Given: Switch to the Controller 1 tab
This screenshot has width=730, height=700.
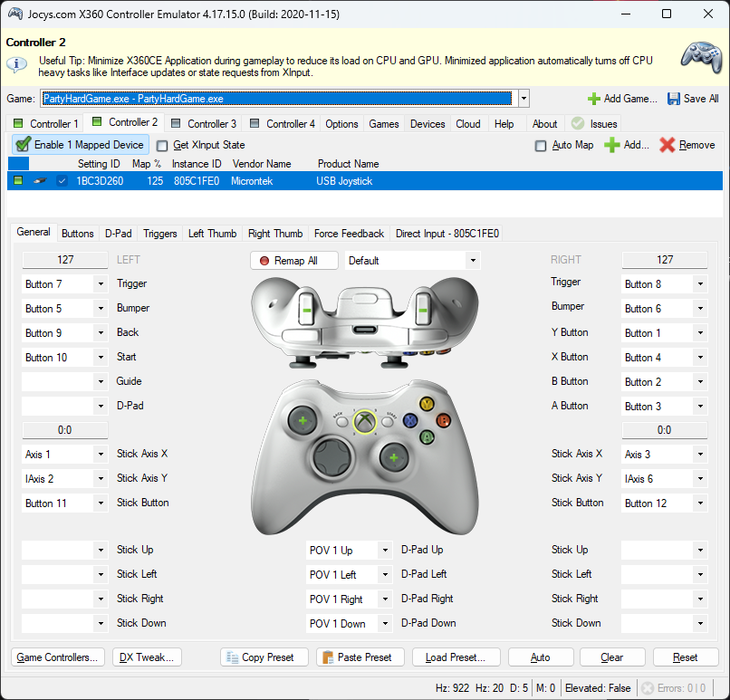Looking at the screenshot, I should (x=45, y=124).
